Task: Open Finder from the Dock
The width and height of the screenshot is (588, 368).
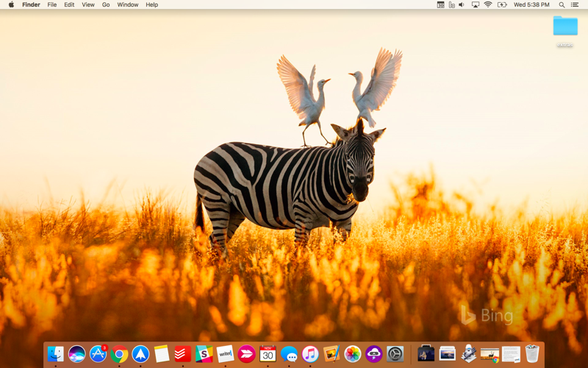Action: click(x=56, y=354)
